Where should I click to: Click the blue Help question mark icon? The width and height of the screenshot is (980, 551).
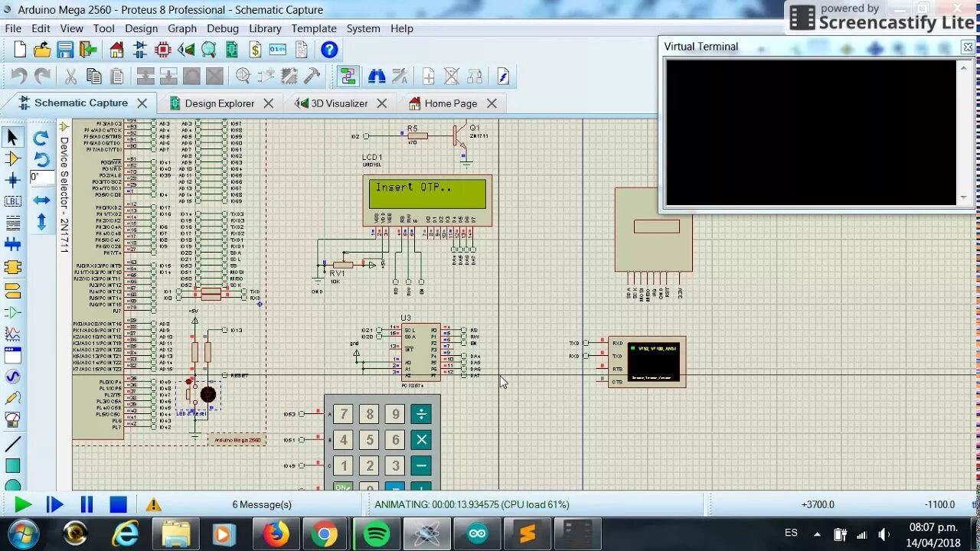point(329,51)
